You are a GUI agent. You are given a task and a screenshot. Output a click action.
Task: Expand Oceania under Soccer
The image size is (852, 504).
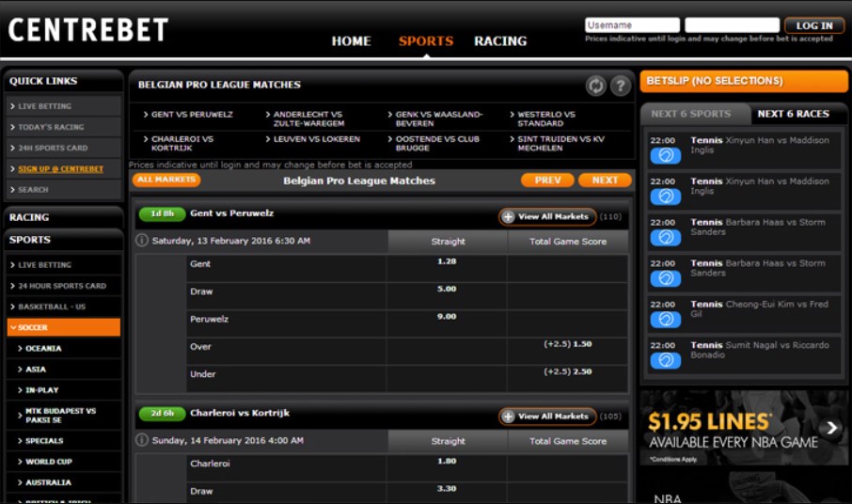click(64, 349)
